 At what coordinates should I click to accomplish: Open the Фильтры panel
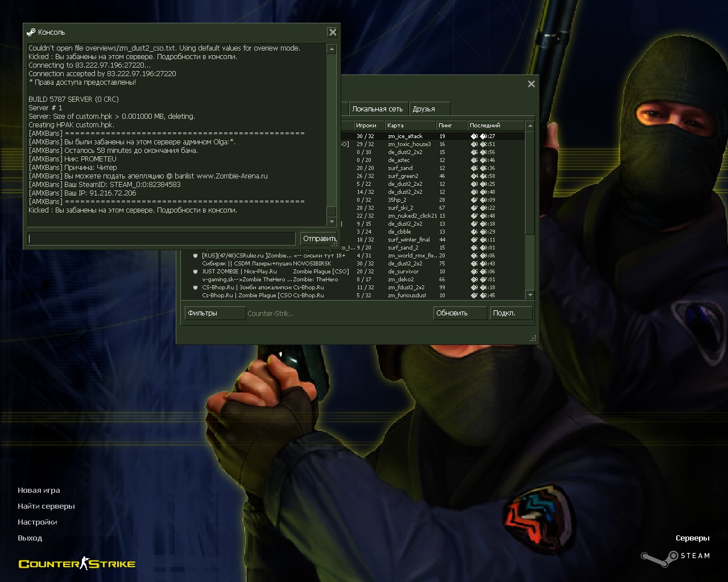click(x=215, y=313)
